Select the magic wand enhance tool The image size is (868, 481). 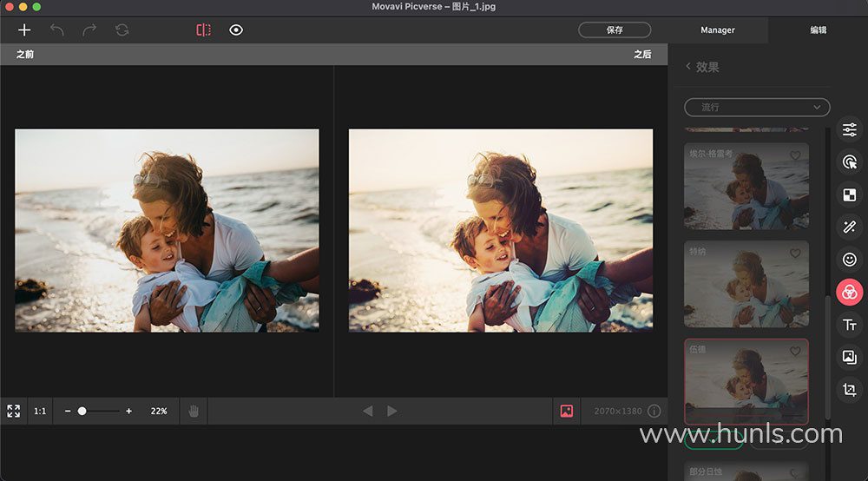pyautogui.click(x=849, y=227)
